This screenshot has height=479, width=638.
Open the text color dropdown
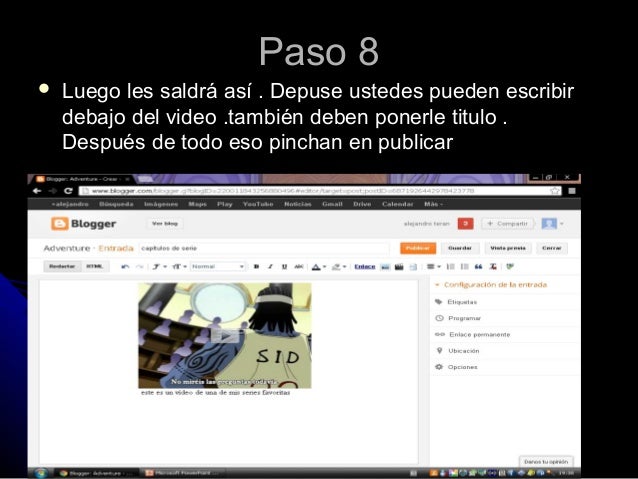(x=319, y=267)
